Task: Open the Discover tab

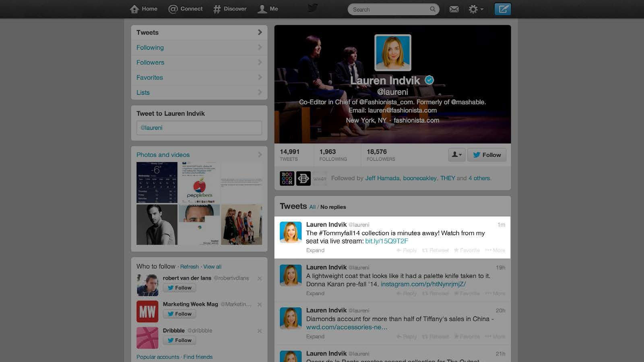Action: click(x=230, y=9)
